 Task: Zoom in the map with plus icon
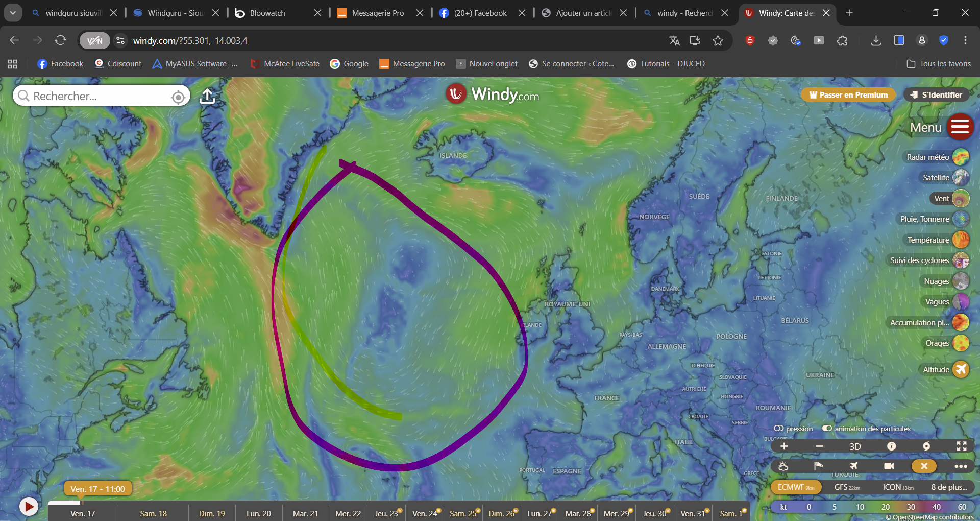click(784, 446)
